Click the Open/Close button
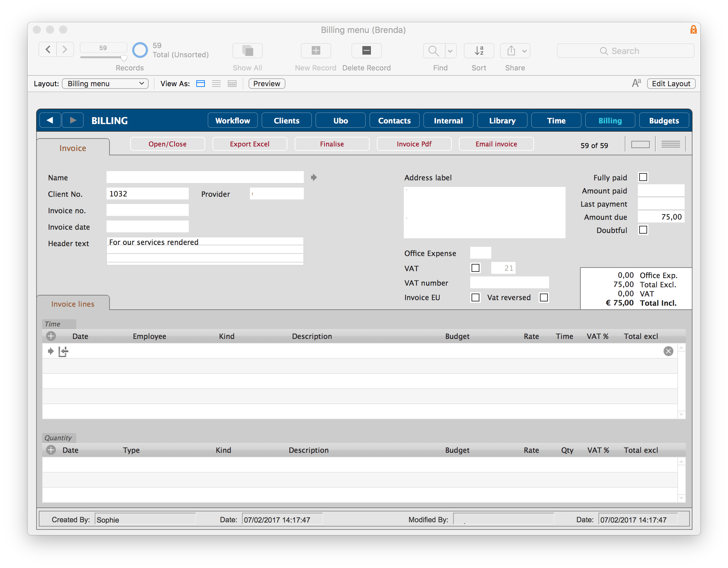 click(x=167, y=144)
